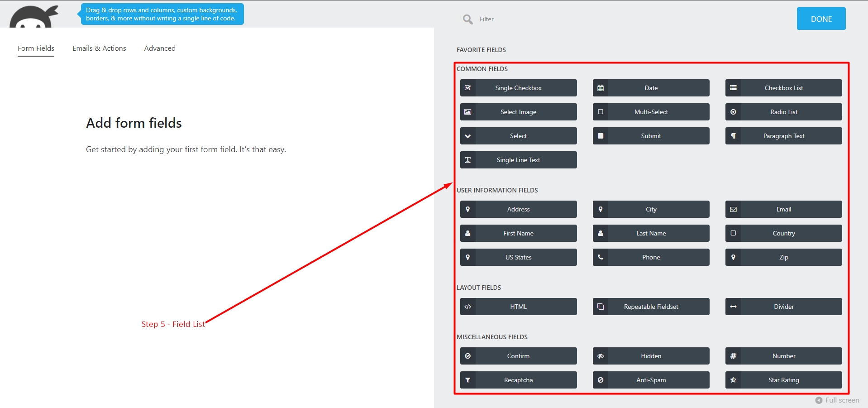Add the US States field
The height and width of the screenshot is (408, 868).
(x=518, y=257)
